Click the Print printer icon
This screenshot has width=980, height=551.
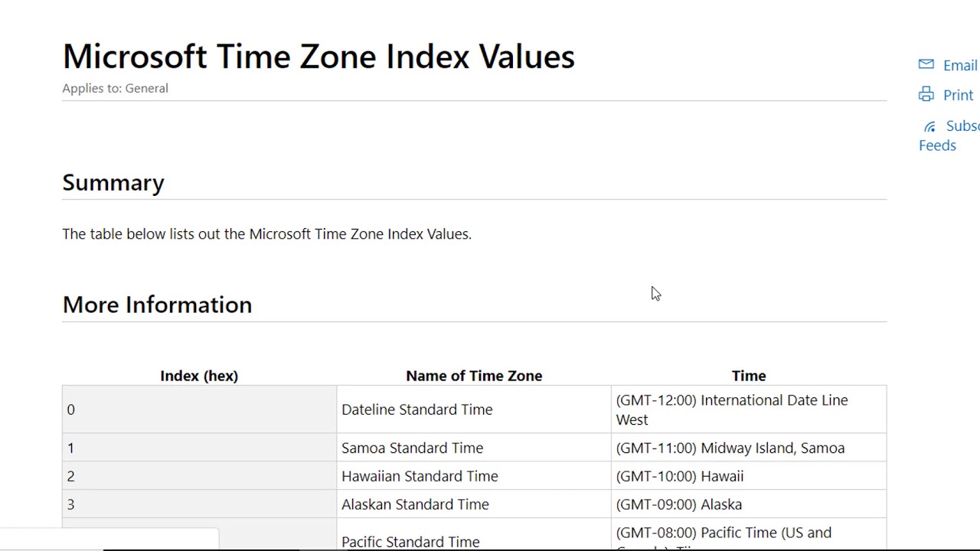coord(926,94)
